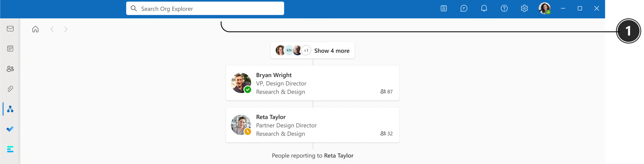
Task: Click the search magnifier icon
Action: [134, 8]
